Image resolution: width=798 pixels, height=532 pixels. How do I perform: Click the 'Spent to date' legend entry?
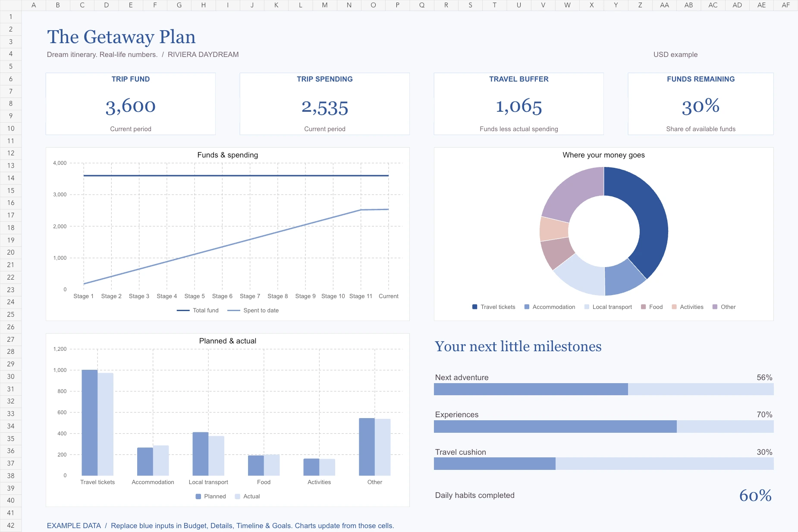point(253,310)
